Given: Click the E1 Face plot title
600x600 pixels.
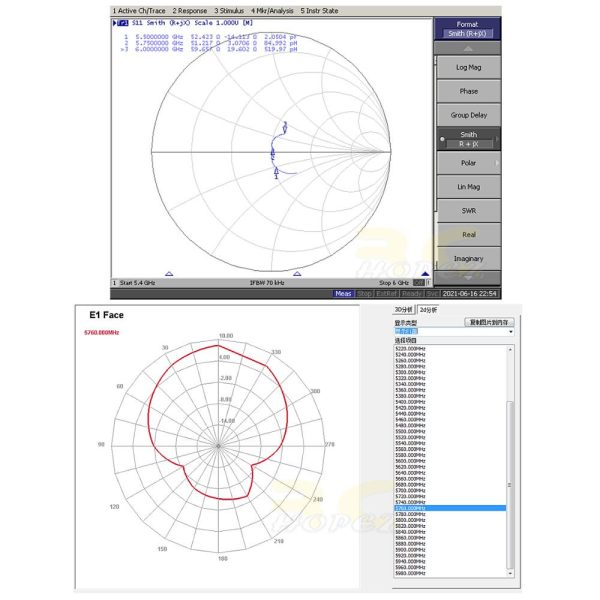Looking at the screenshot, I should [x=106, y=315].
